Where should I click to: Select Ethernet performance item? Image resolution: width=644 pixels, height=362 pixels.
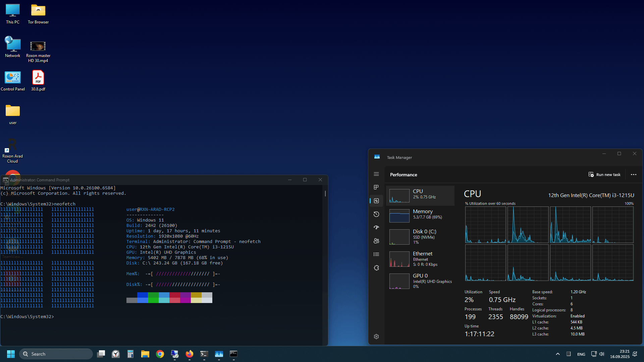point(420,259)
